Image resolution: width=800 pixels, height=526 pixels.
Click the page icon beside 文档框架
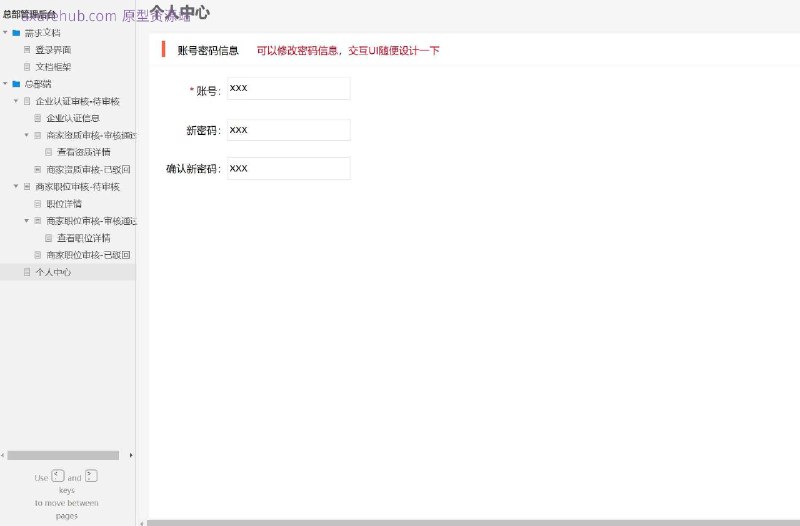point(27,67)
